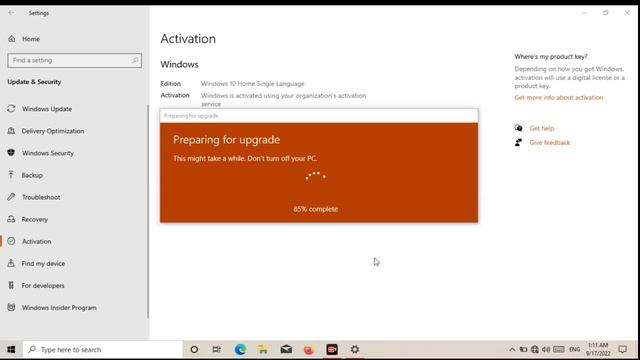Screen dimensions: 640x360
Task: Open the Settings gear on taskbar
Action: (x=355, y=350)
